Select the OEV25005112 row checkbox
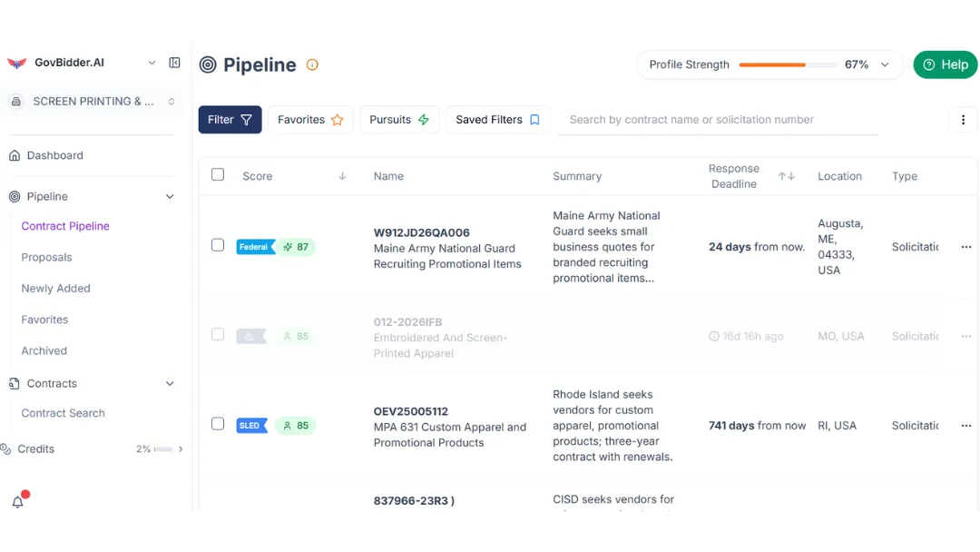 click(x=218, y=424)
